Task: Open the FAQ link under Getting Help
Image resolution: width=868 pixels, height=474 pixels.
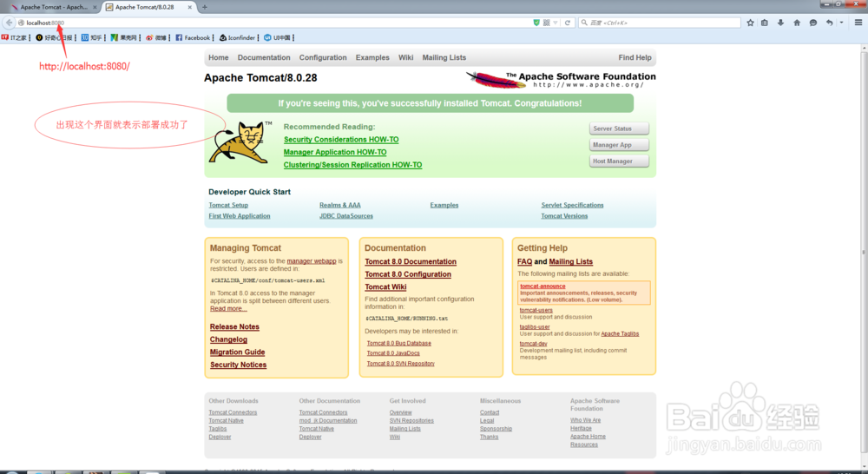Action: point(524,262)
